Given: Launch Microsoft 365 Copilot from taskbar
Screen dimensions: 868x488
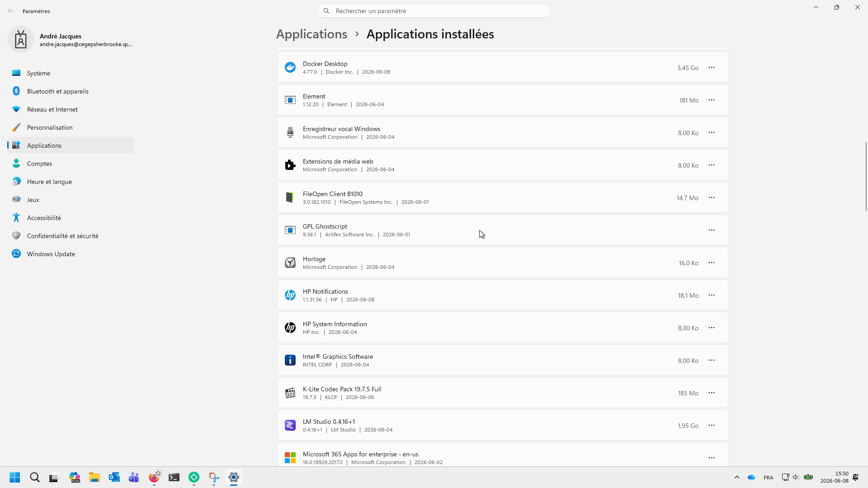Looking at the screenshot, I should [75, 478].
